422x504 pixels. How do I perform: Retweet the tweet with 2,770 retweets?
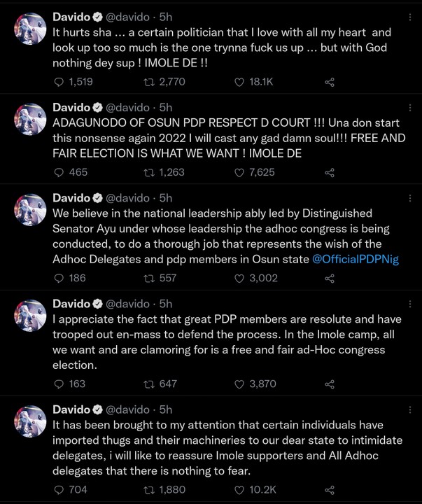point(148,82)
